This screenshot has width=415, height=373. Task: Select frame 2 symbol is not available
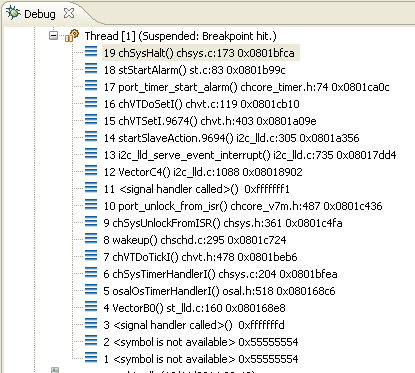pyautogui.click(x=201, y=342)
